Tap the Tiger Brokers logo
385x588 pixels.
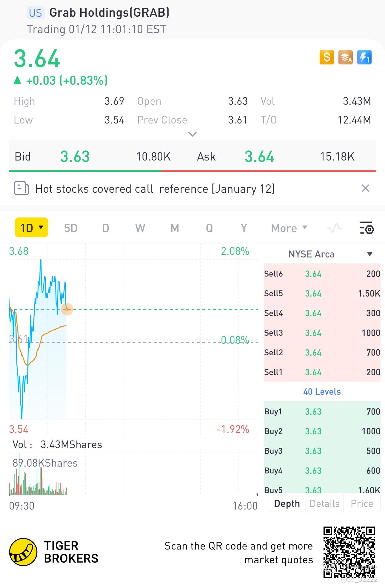pyautogui.click(x=23, y=552)
